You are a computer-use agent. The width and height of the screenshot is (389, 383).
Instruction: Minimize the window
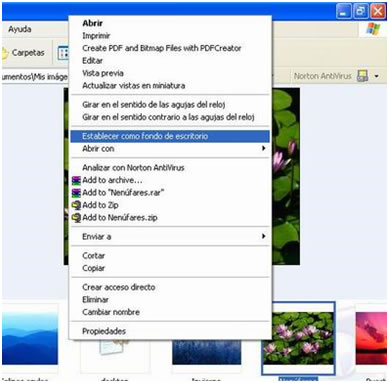(x=344, y=12)
